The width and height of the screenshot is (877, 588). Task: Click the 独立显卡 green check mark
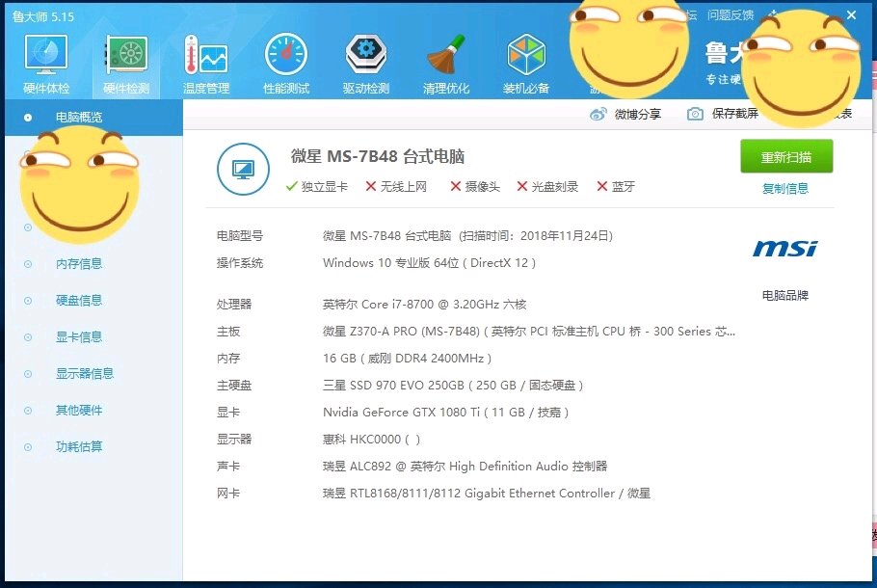click(x=291, y=186)
